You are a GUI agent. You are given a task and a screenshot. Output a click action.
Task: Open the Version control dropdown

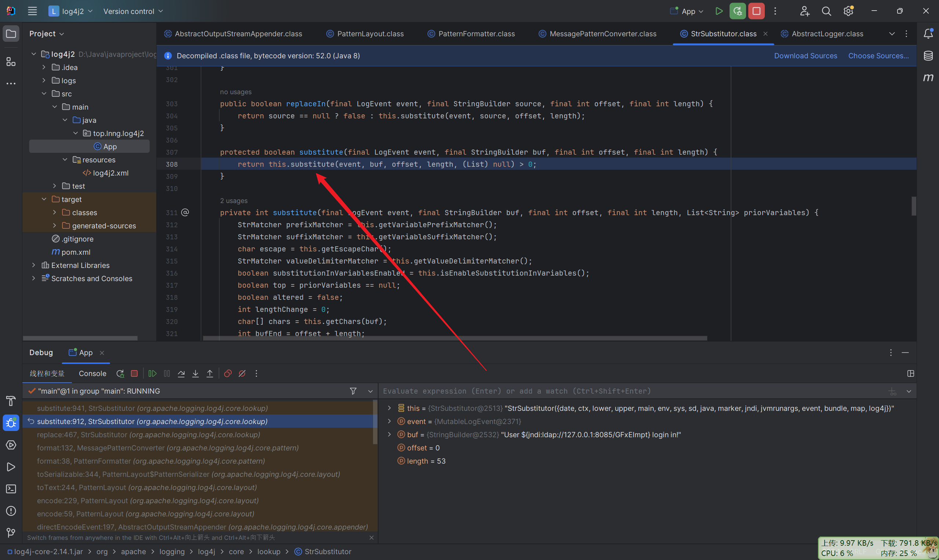tap(133, 11)
